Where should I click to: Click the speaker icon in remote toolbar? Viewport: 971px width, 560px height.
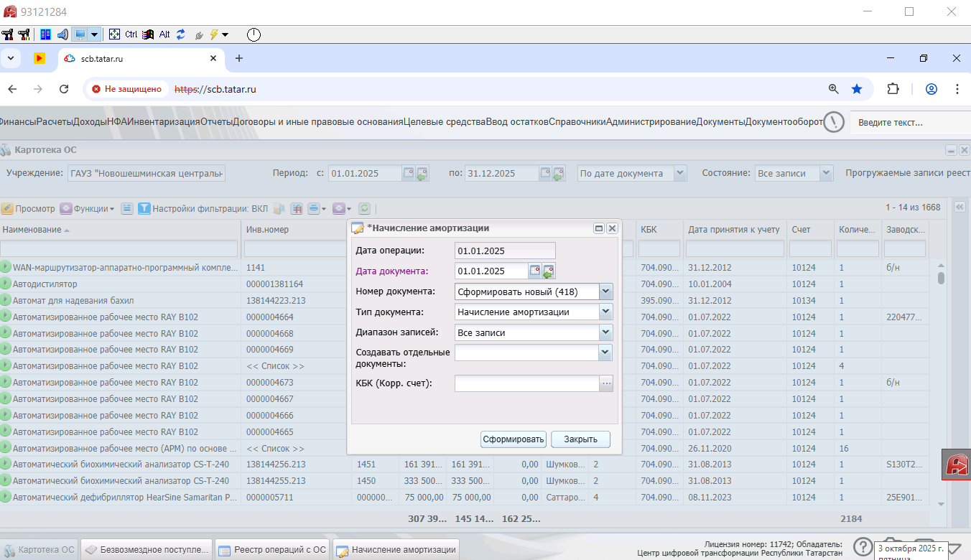62,34
